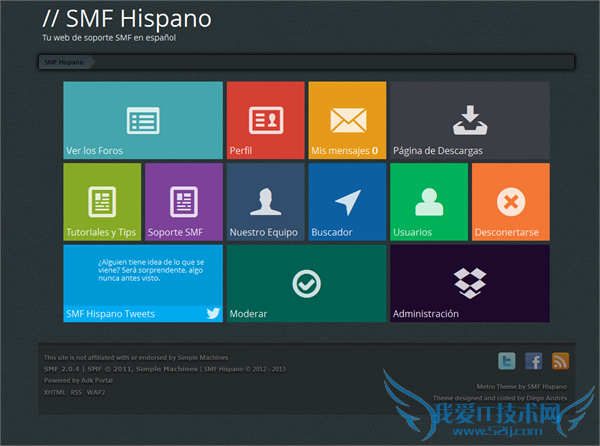Click the Administración label
The width and height of the screenshot is (600, 446).
[426, 314]
